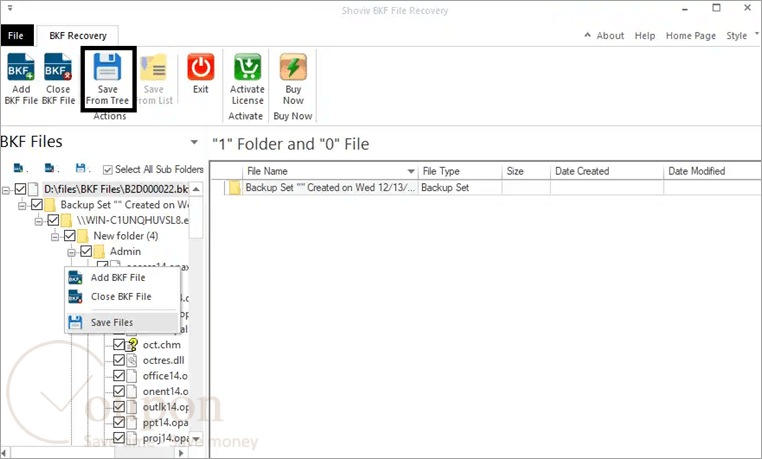Click the Save From Tree icon

[107, 67]
